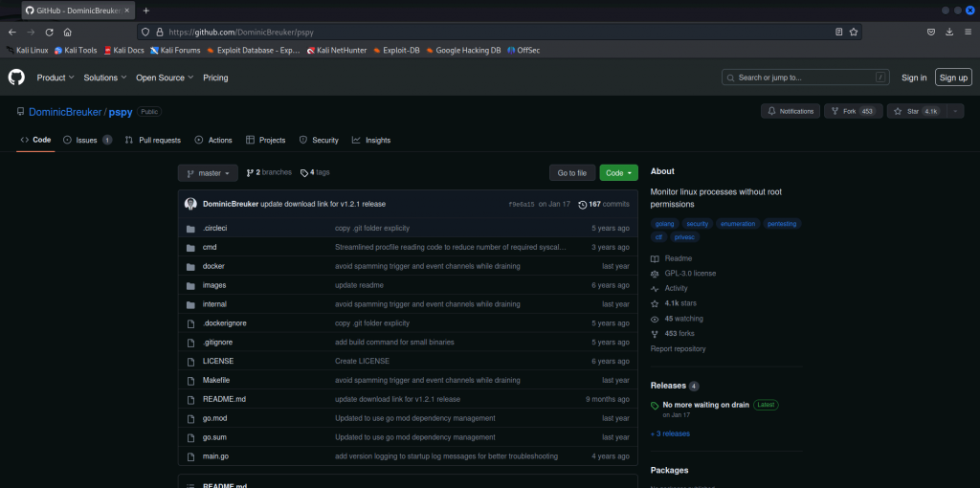
Task: Reload the page with the refresh icon
Action: point(50,32)
